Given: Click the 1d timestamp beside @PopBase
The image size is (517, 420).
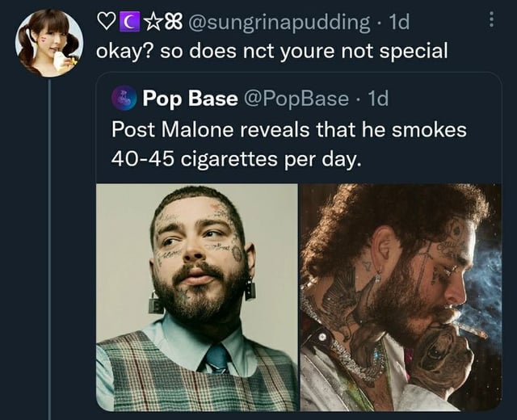Looking at the screenshot, I should coord(377,99).
